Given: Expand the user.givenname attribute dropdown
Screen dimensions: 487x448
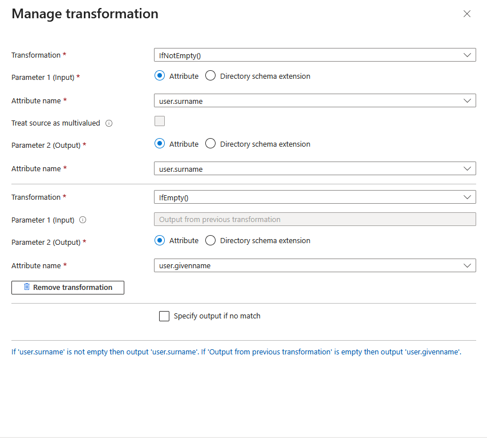Looking at the screenshot, I should (315, 265).
